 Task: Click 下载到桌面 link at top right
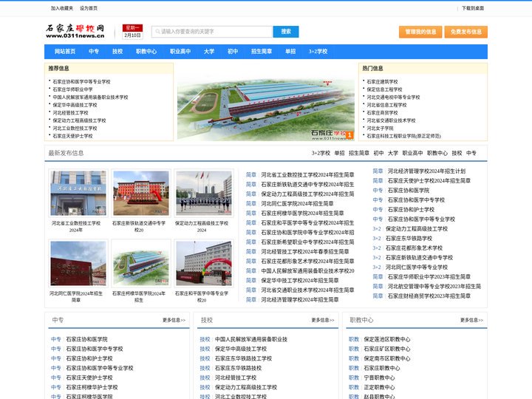point(473,8)
